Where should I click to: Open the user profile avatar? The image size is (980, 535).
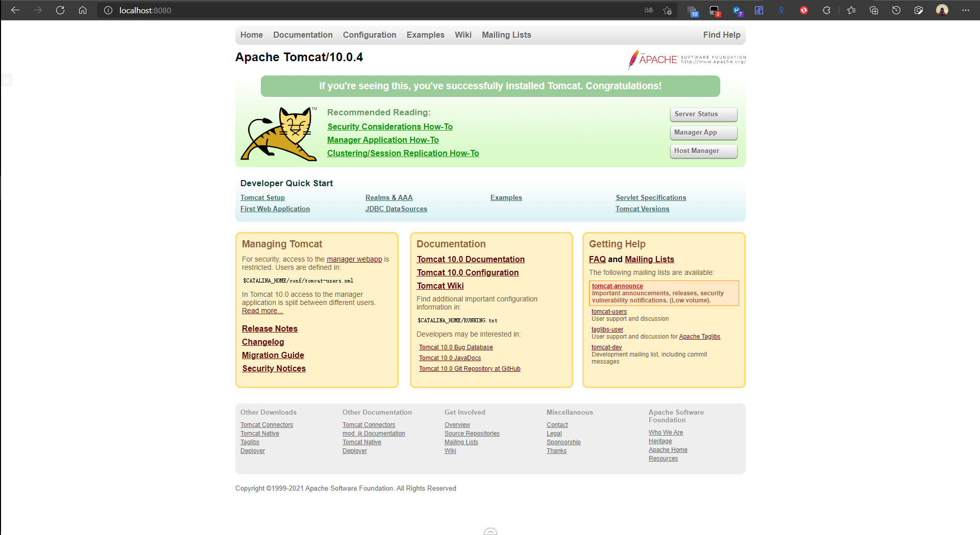pos(942,10)
